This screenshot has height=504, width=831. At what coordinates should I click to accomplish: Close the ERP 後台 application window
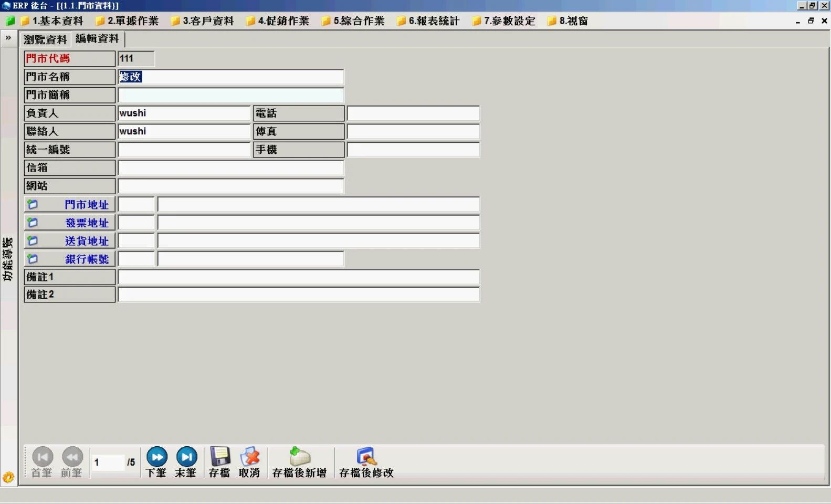[824, 6]
